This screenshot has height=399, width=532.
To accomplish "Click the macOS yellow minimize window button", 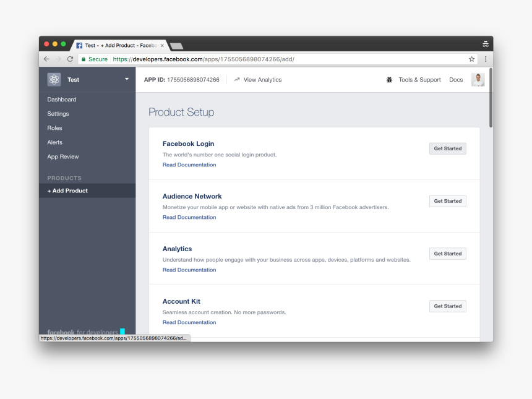I will coord(55,44).
